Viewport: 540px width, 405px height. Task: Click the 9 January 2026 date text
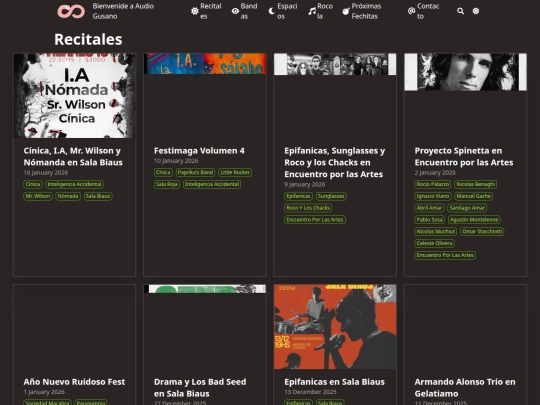pos(305,184)
